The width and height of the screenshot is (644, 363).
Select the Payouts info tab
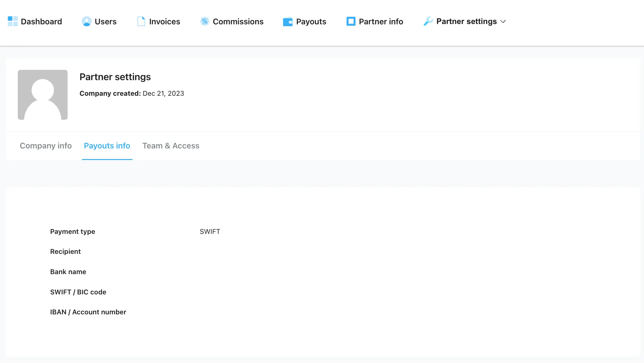pyautogui.click(x=107, y=146)
